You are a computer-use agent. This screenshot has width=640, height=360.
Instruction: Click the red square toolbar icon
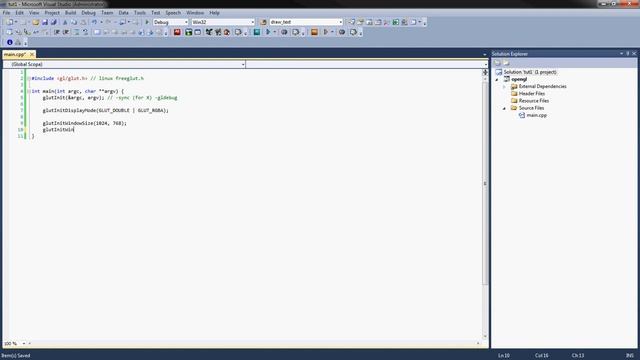point(177,32)
